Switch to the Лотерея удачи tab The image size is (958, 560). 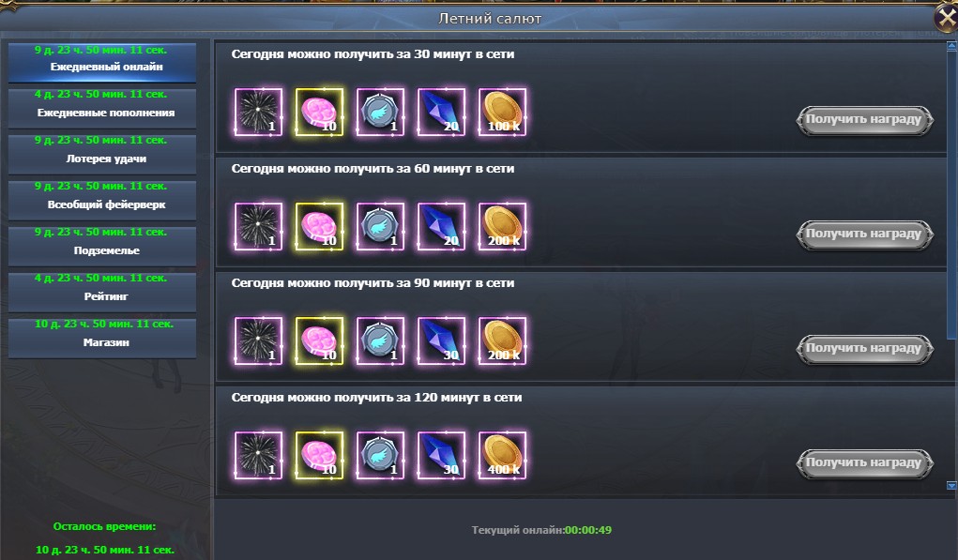[x=102, y=154]
